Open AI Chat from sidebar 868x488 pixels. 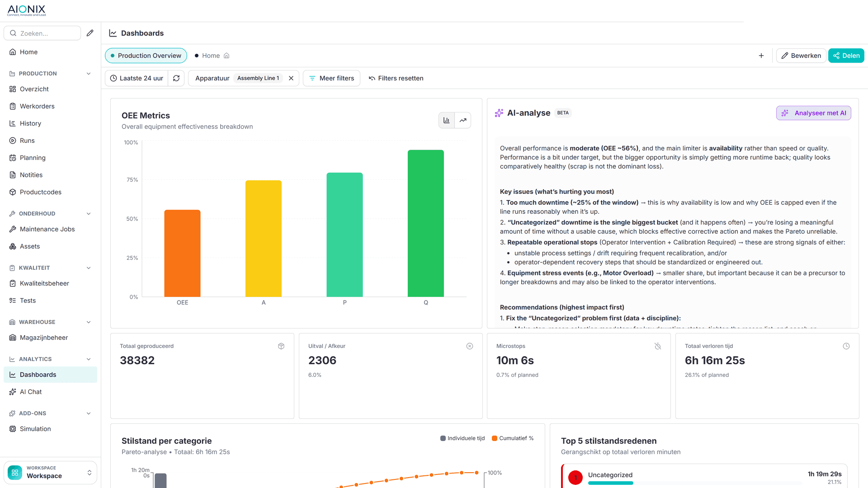[50, 392]
